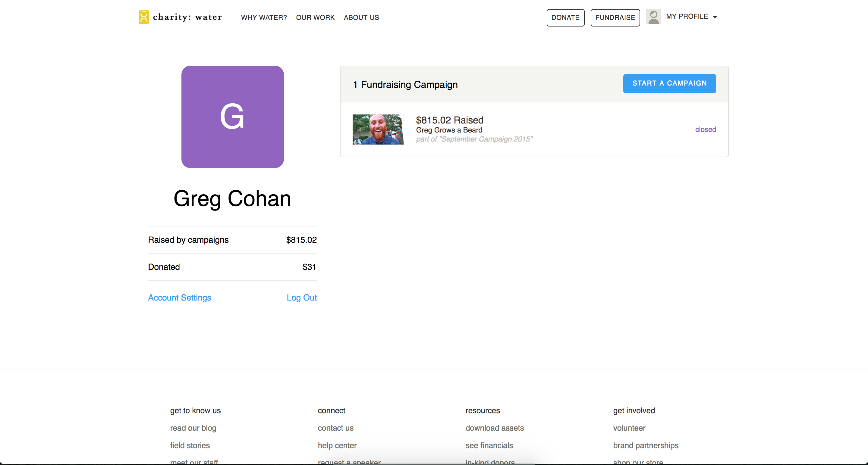Open the Greg Grows a Beard thumbnail

378,130
